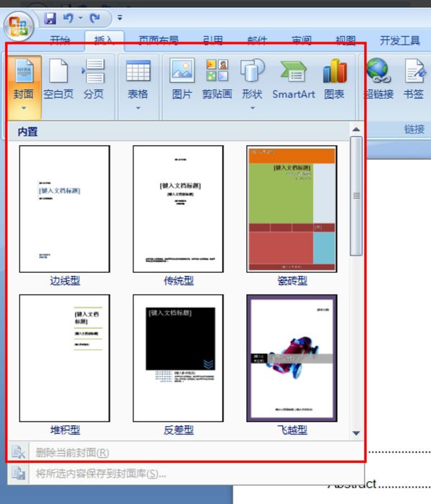Viewport: 431px width, 504px height.
Task: Insert a blank page (空白页)
Action: point(58,80)
